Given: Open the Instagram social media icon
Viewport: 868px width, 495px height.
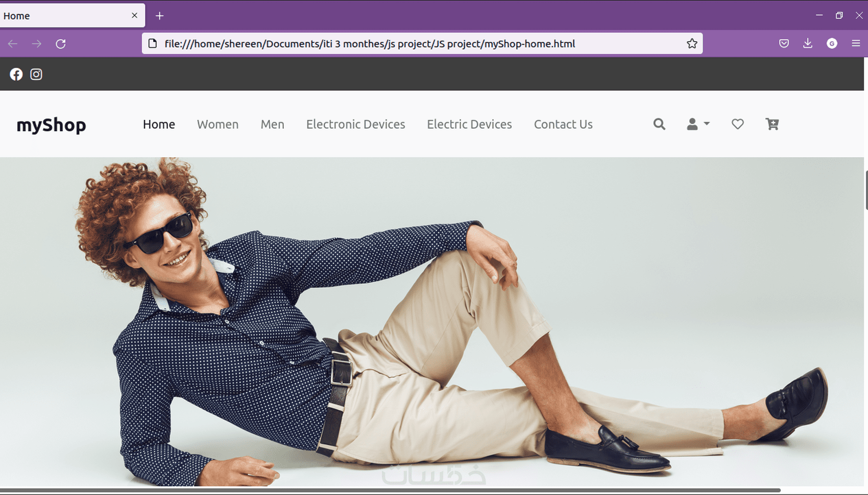Looking at the screenshot, I should click(36, 74).
